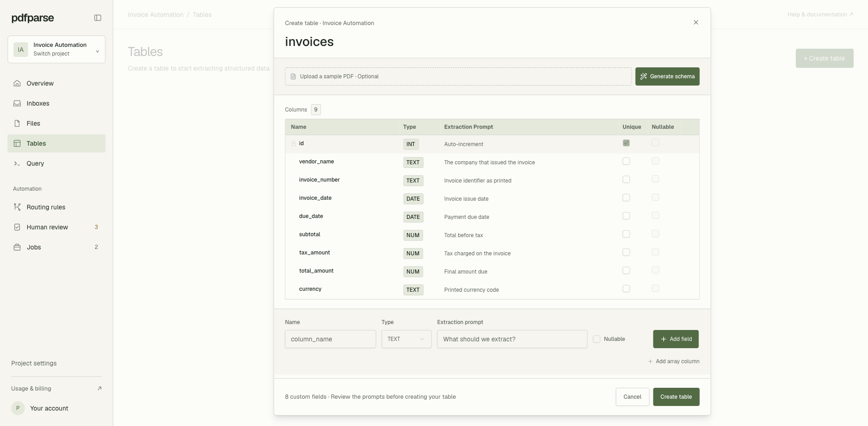Click Invoice Automation breadcrumb
Screen dimensions: 868x426
[x=155, y=15]
